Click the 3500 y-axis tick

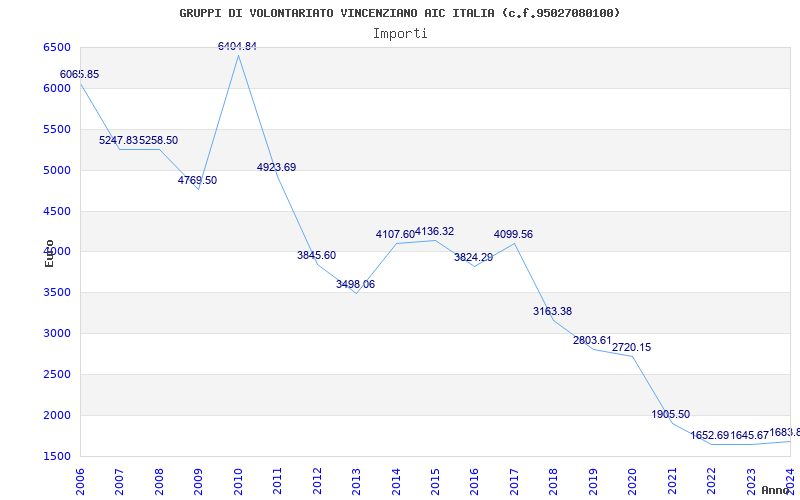(57, 292)
